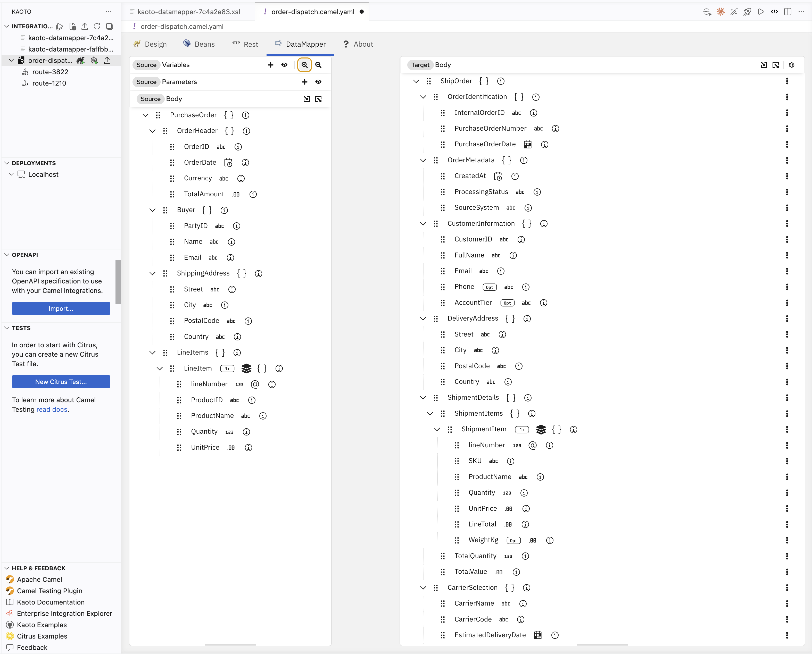
Task: Collapse the DEPLOYMENTS sidebar section
Action: [6, 163]
